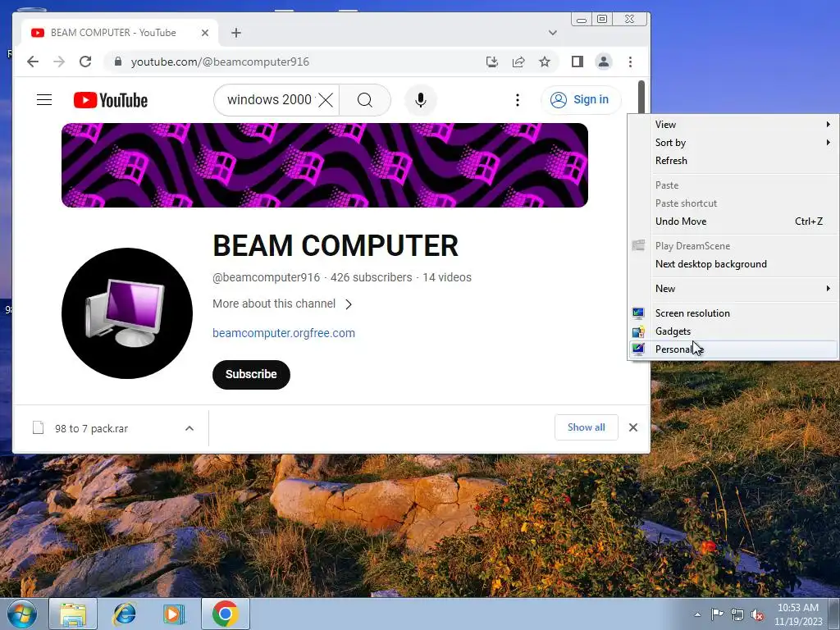Image resolution: width=840 pixels, height=630 pixels.
Task: Click the Chrome taskbar icon
Action: coord(225,614)
